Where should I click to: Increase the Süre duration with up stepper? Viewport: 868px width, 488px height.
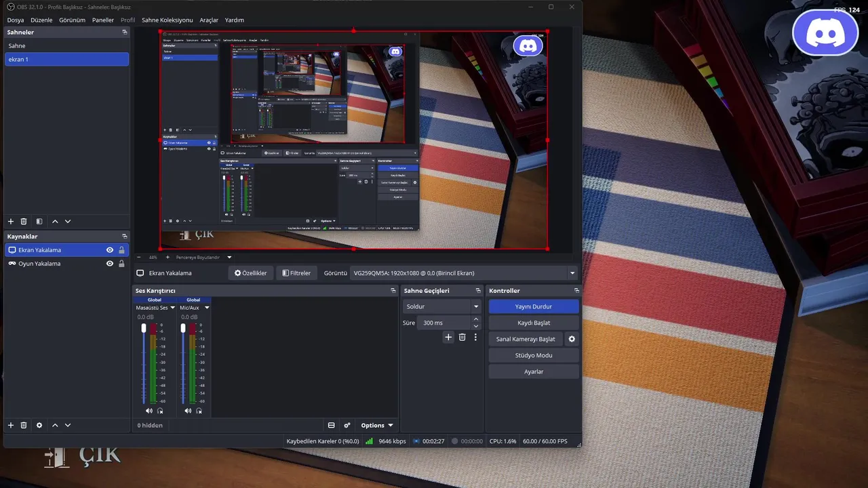pyautogui.click(x=476, y=319)
